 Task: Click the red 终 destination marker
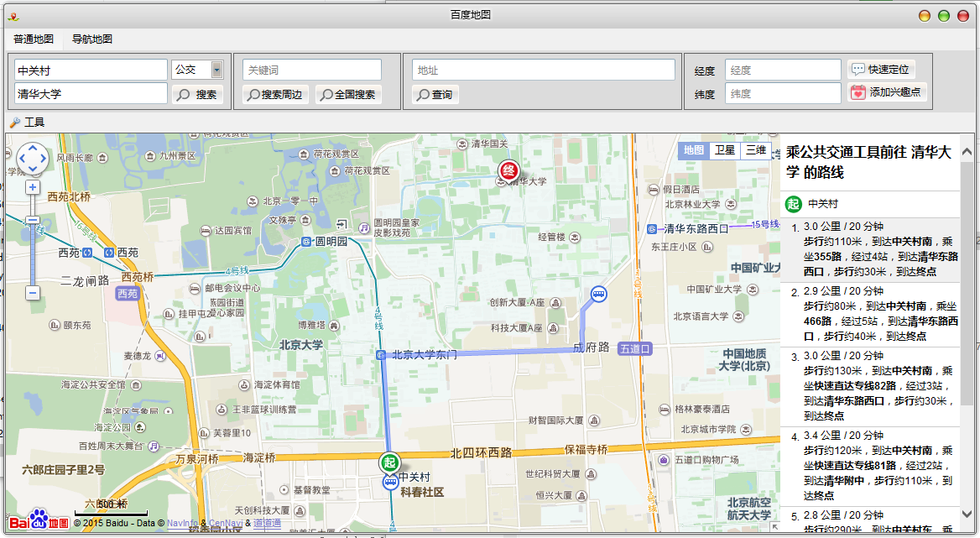pyautogui.click(x=508, y=170)
